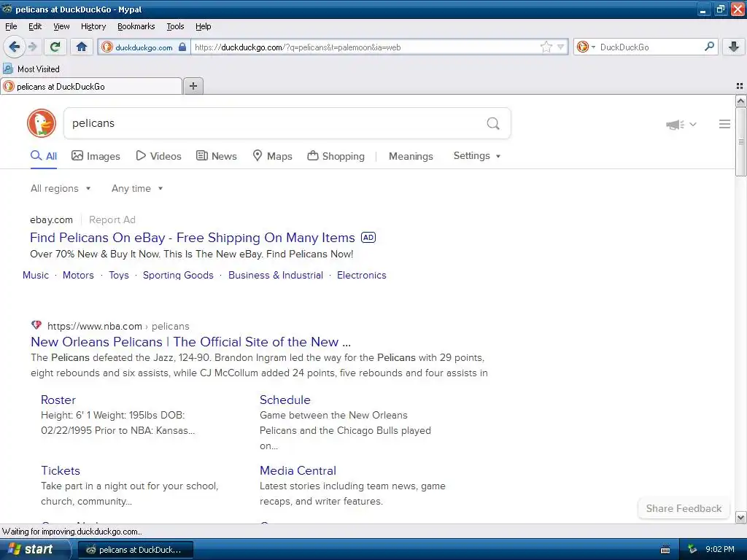Click the AD badge next to eBay title
This screenshot has height=560, width=747.
pyautogui.click(x=368, y=237)
